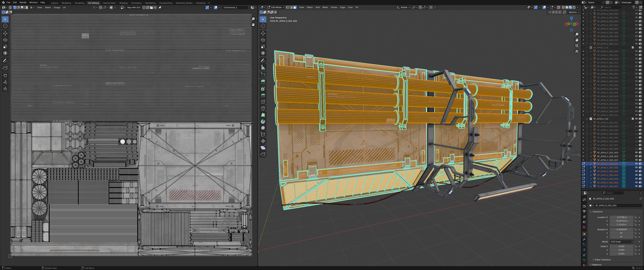
Task: Click the Options button in viewport
Action: [x=573, y=12]
